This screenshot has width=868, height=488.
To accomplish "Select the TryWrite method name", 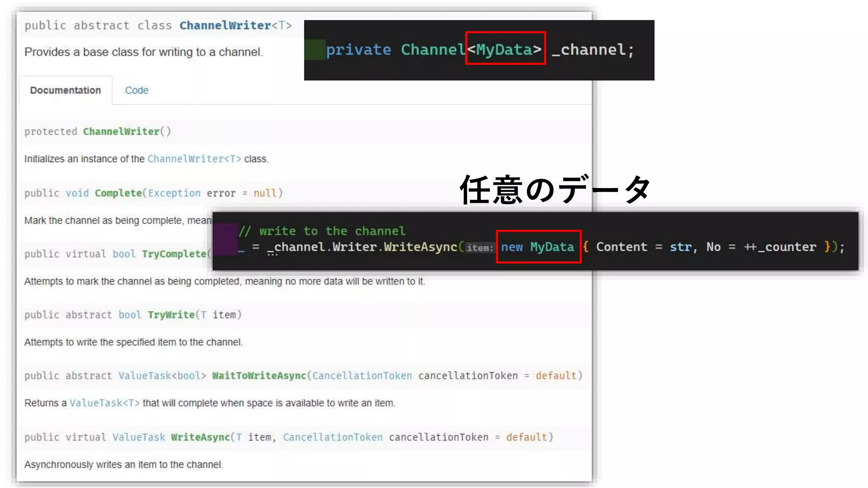I will click(x=171, y=315).
